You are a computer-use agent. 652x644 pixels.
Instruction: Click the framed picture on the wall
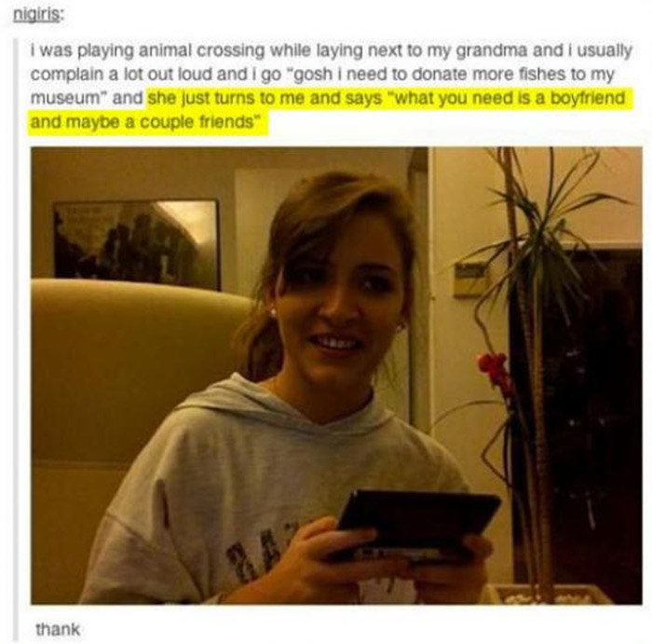(137, 244)
